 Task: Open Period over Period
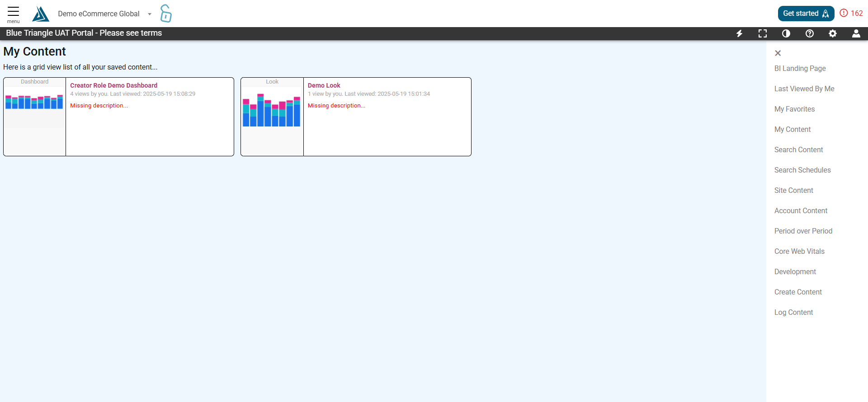coord(803,231)
